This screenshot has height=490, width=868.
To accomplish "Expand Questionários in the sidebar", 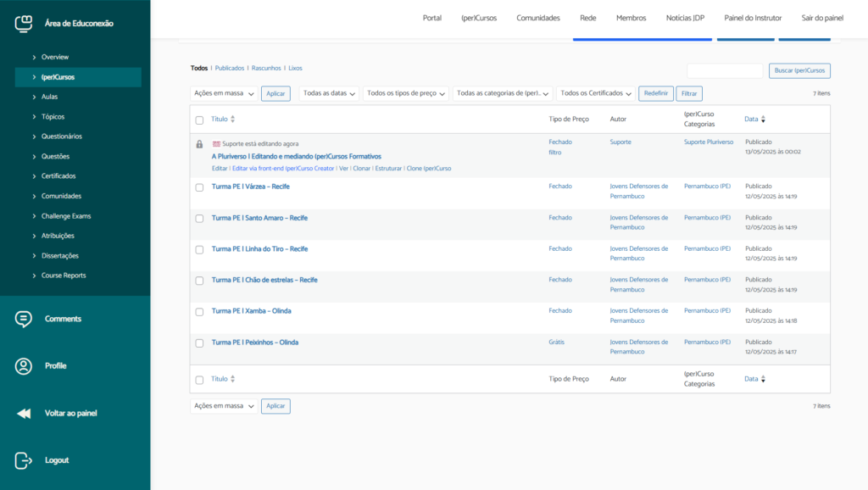I will (61, 136).
